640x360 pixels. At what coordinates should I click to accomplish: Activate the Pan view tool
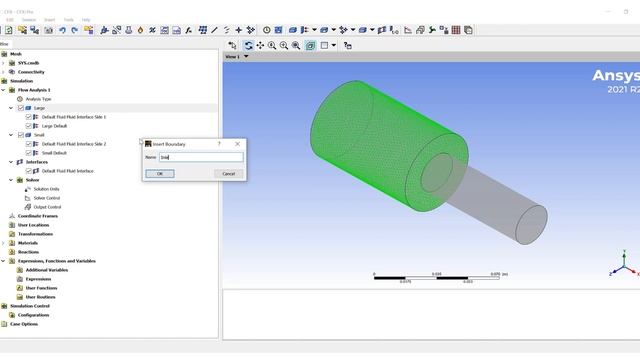(260, 45)
